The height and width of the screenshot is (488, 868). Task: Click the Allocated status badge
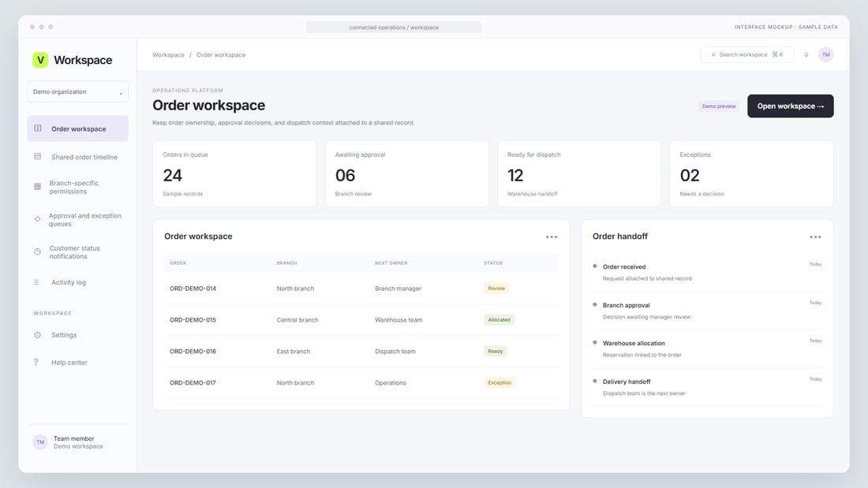pos(499,320)
